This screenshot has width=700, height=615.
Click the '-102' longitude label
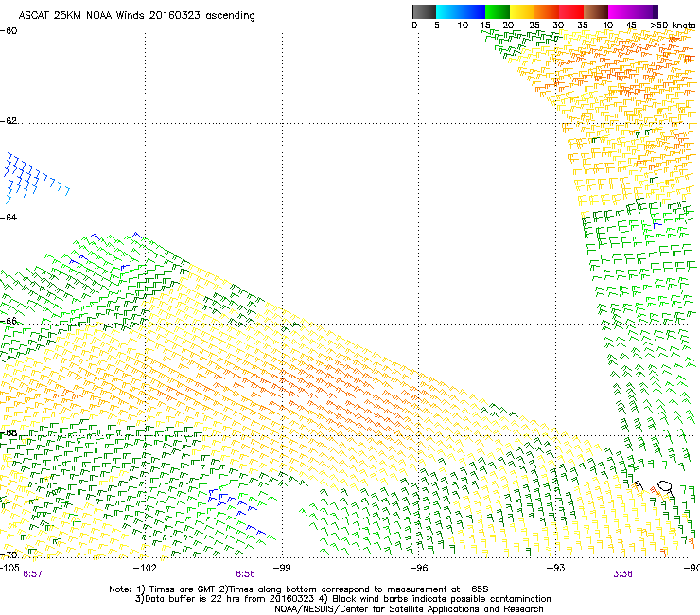(x=145, y=568)
